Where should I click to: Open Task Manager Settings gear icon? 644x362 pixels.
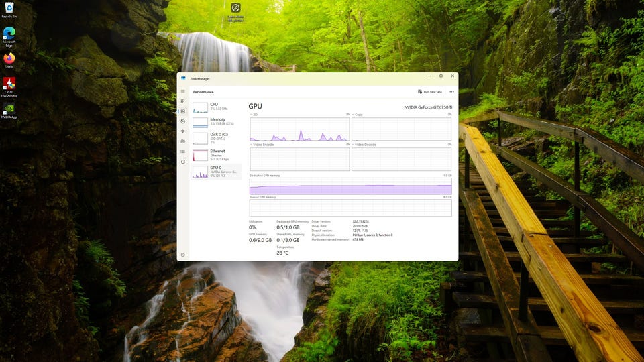[182, 255]
